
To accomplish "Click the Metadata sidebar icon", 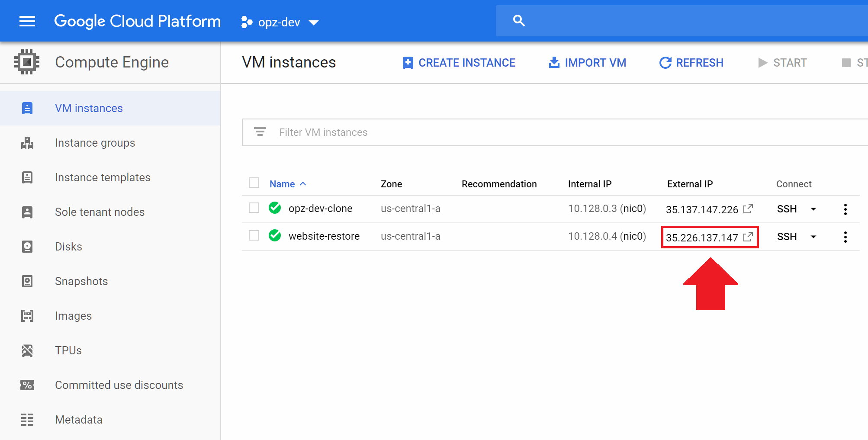I will [x=27, y=420].
